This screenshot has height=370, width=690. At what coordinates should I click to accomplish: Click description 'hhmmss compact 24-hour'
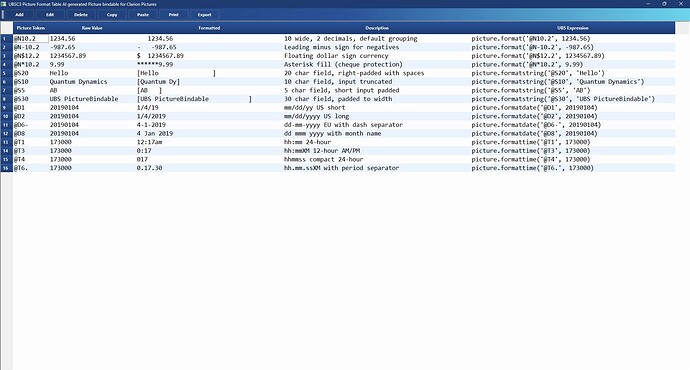323,159
